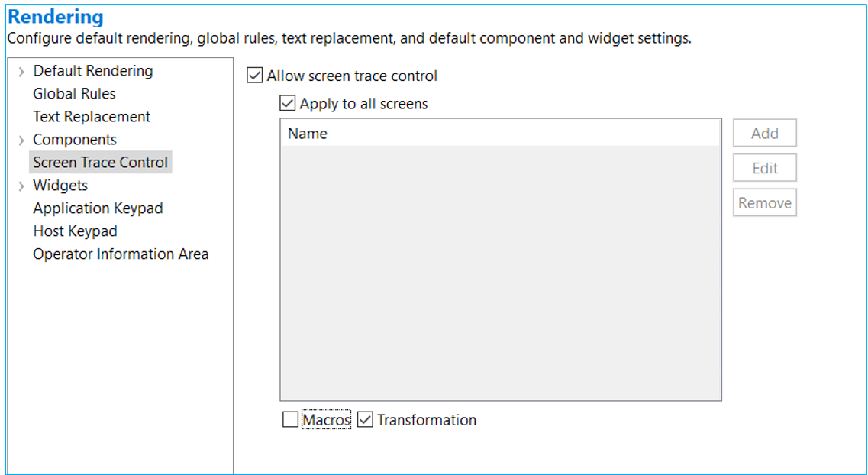Select Screen Trace Control item
The image size is (868, 475).
point(100,163)
